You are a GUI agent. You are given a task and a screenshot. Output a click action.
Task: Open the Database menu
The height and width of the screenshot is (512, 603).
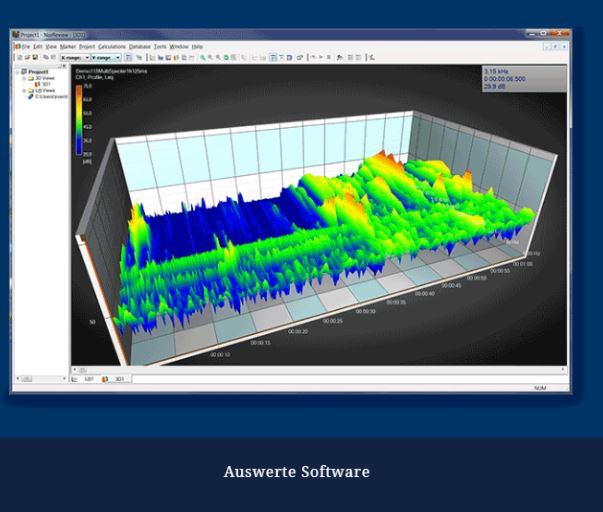pyautogui.click(x=139, y=46)
